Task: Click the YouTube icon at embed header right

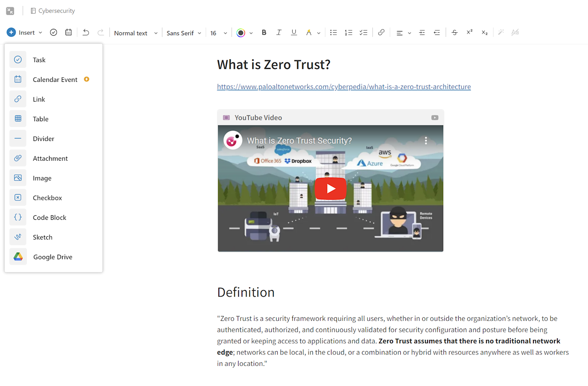Action: pos(435,118)
